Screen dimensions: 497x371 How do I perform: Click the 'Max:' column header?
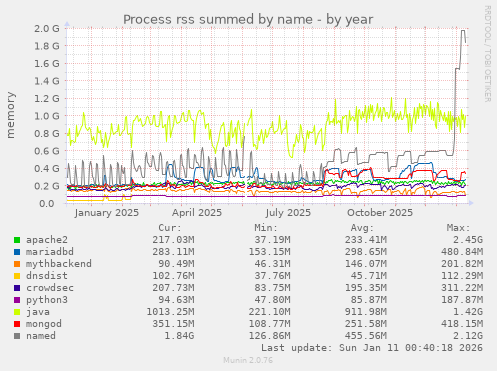pos(458,228)
